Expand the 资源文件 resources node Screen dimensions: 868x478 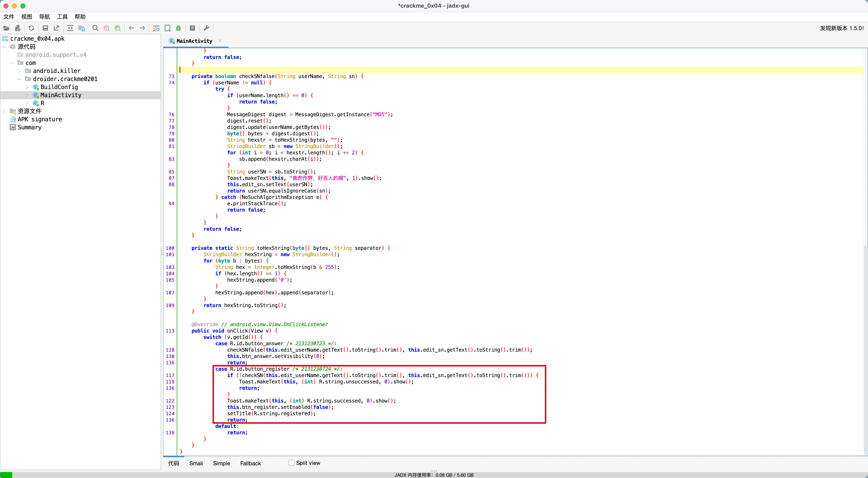[4, 111]
